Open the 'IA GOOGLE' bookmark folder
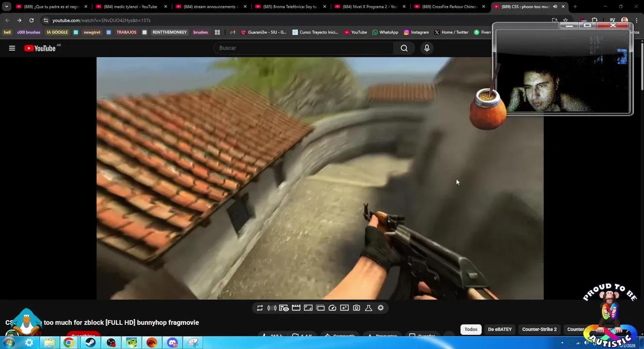Screen dimensions: 644x349 57,32
